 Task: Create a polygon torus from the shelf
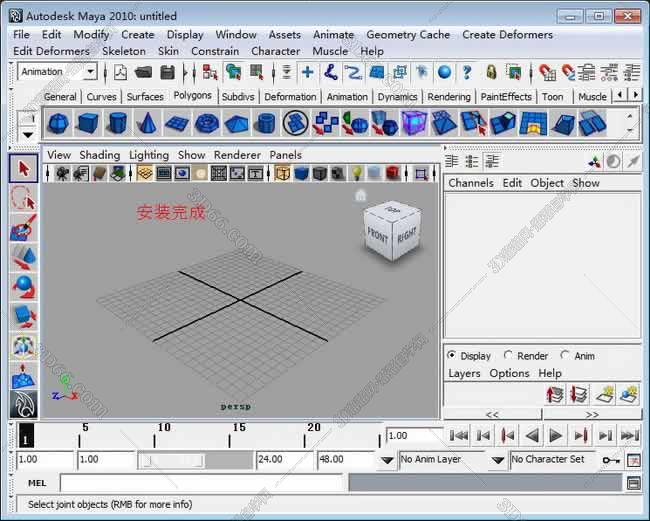click(x=206, y=123)
